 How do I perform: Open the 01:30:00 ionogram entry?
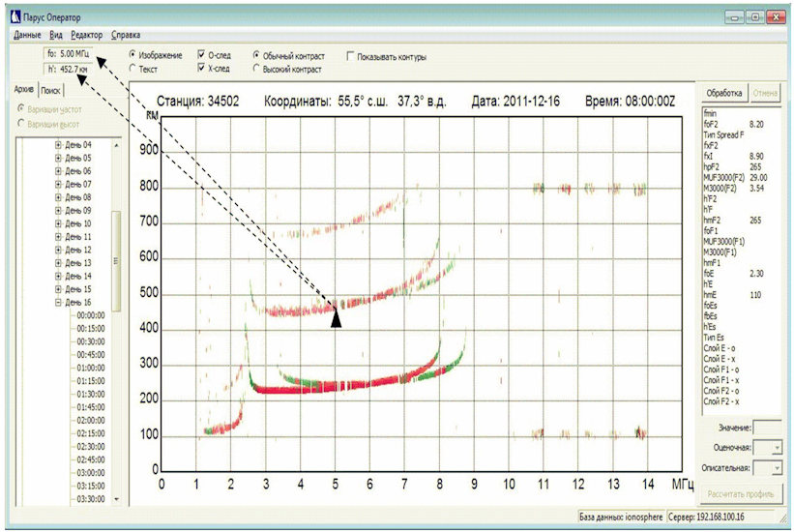91,395
